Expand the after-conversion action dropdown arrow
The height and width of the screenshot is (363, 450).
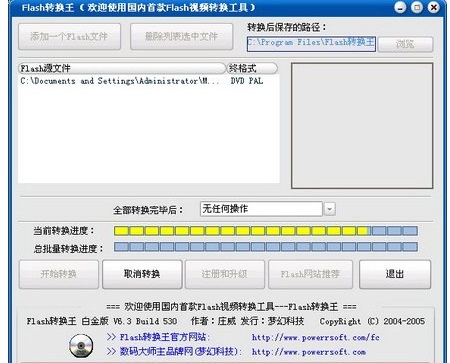click(x=330, y=209)
